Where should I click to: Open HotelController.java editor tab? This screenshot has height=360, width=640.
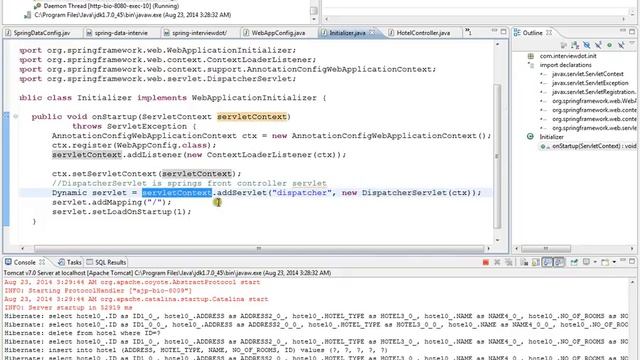423,33
